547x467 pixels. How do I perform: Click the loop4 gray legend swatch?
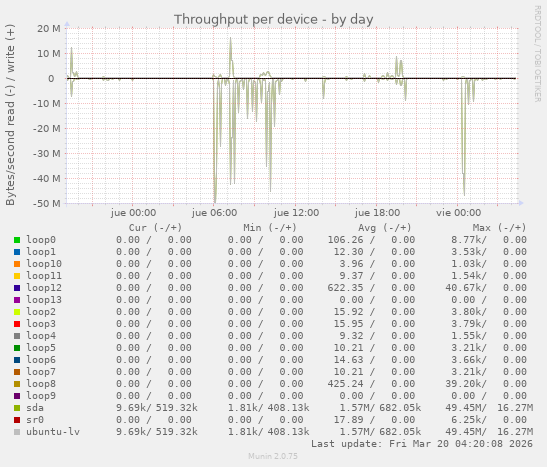click(17, 336)
